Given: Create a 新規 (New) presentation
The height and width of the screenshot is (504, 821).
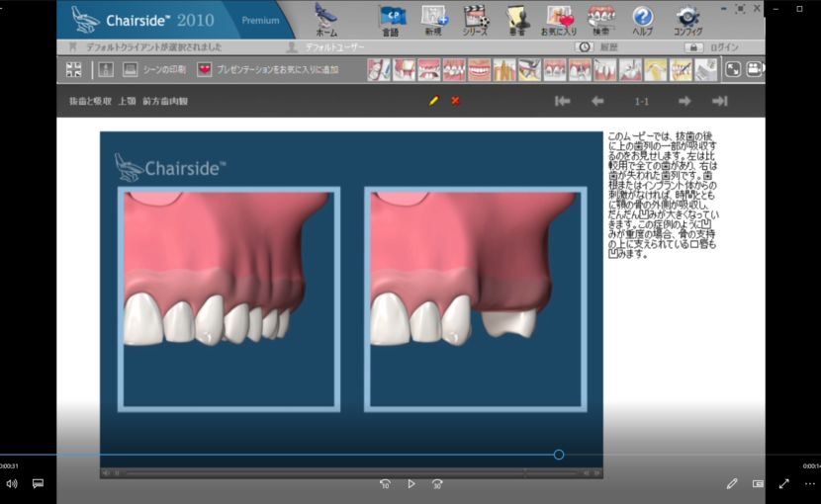Looking at the screenshot, I should [x=433, y=20].
